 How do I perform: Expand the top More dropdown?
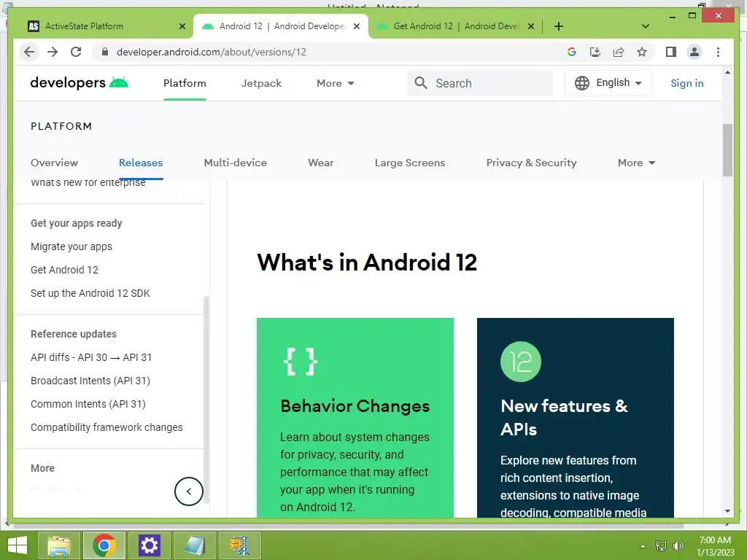coord(336,83)
